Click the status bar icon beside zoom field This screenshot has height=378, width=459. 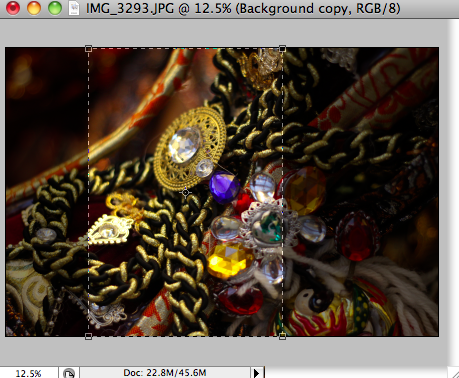(69, 373)
